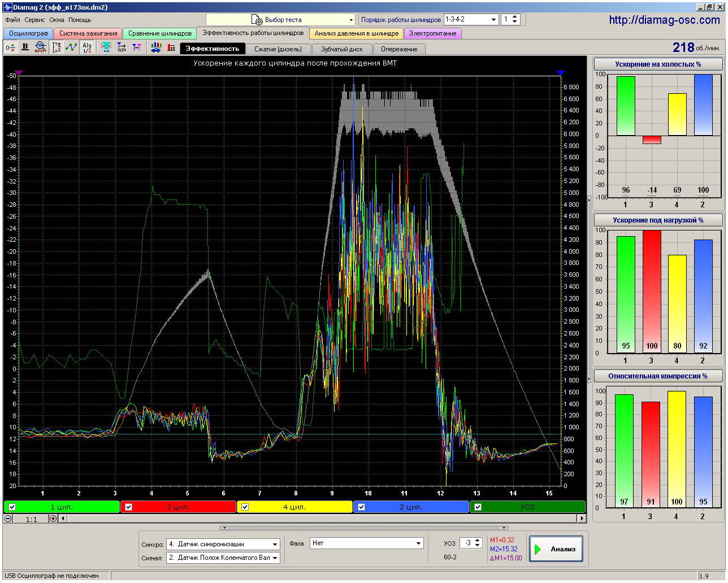
Task: Click the 218 об./мин. RPM readout
Action: [696, 47]
